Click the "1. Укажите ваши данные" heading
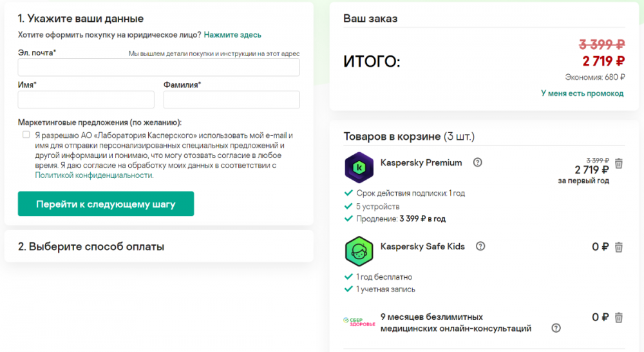The width and height of the screenshot is (644, 352). tap(80, 18)
